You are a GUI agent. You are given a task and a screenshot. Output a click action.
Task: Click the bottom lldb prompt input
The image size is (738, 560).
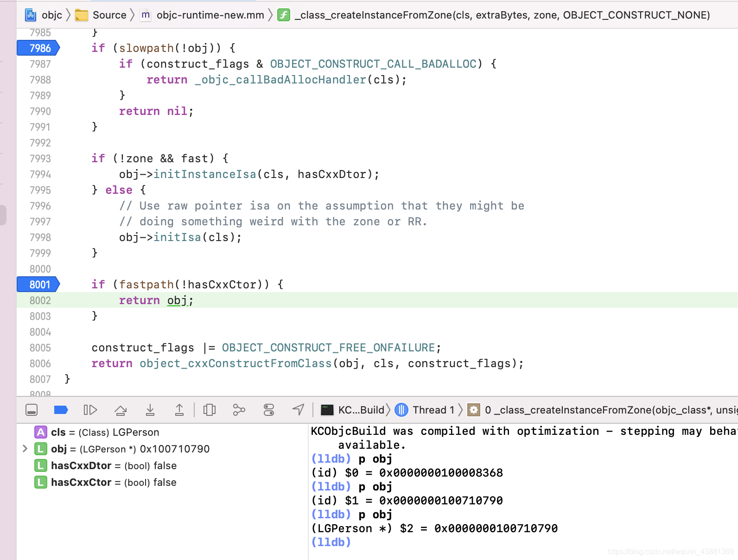[x=331, y=542]
